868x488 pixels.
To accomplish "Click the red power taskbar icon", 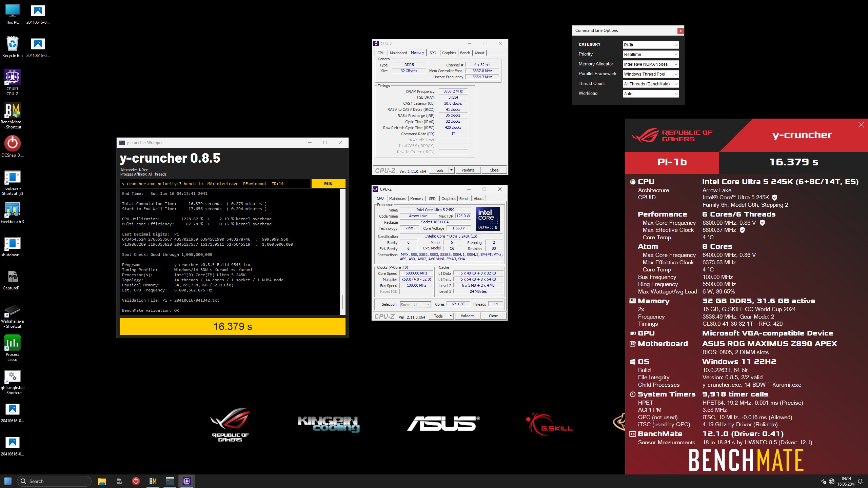I will [x=136, y=481].
